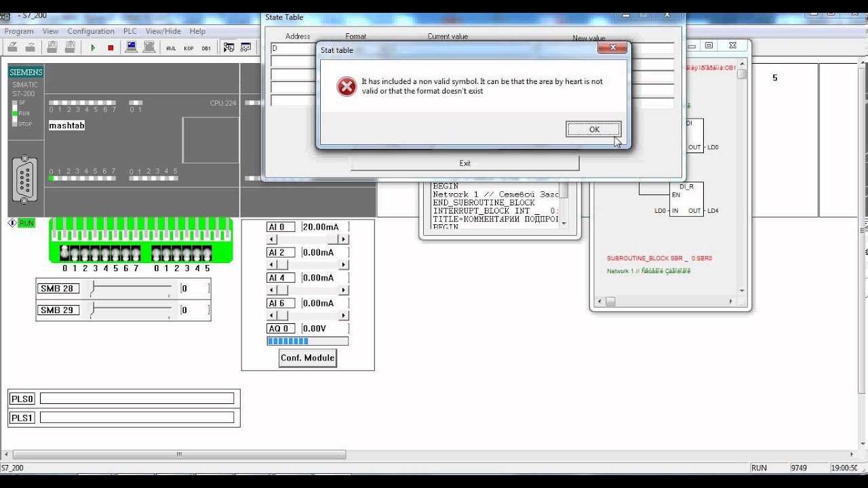Start the PLC with the green Run icon
Screen dimensions: 868x488
pyautogui.click(x=93, y=47)
